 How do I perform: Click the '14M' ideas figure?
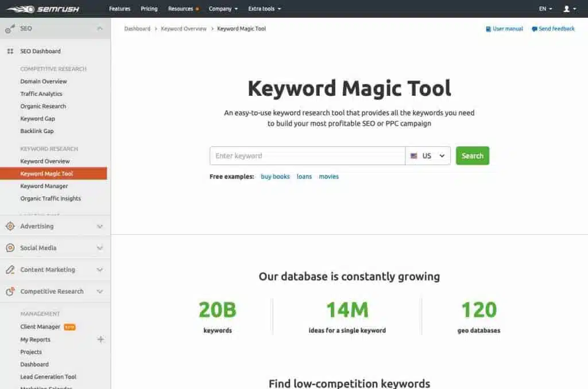click(347, 310)
